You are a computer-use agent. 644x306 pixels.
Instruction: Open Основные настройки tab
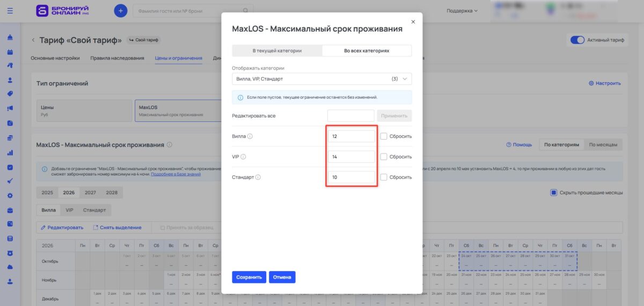coord(55,58)
